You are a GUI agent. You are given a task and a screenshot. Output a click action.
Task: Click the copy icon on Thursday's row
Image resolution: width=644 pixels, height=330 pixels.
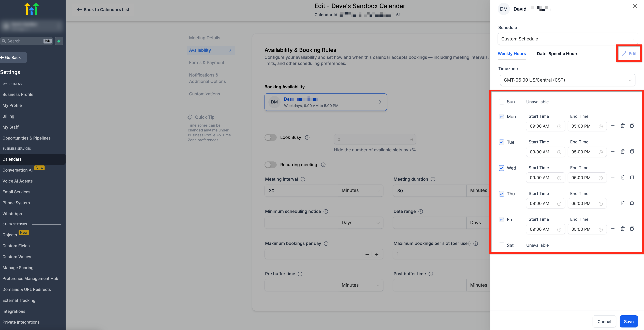click(x=632, y=203)
